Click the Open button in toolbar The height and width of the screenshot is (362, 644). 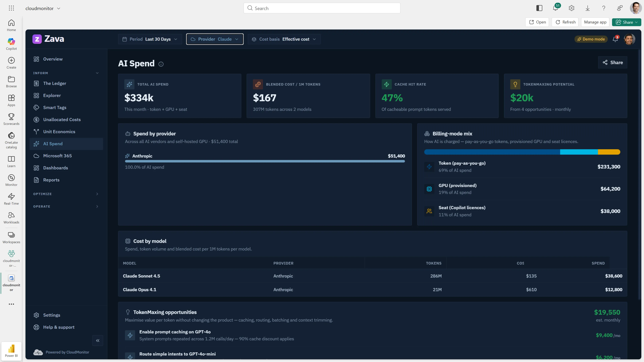[x=537, y=22]
